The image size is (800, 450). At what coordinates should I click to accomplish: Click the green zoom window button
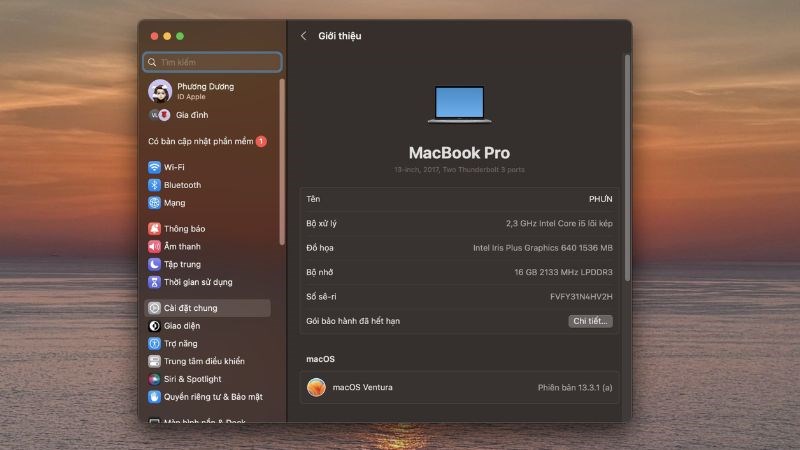pyautogui.click(x=180, y=36)
